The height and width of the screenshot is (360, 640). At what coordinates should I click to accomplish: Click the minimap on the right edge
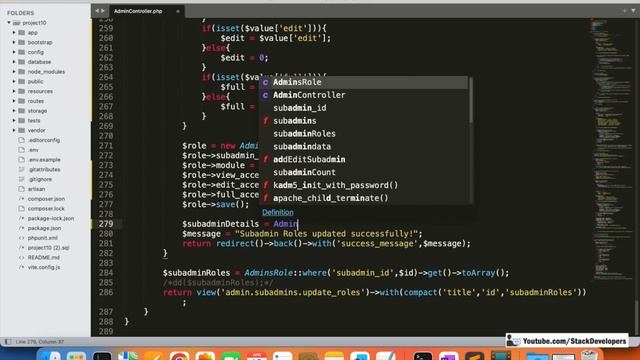coord(611,149)
